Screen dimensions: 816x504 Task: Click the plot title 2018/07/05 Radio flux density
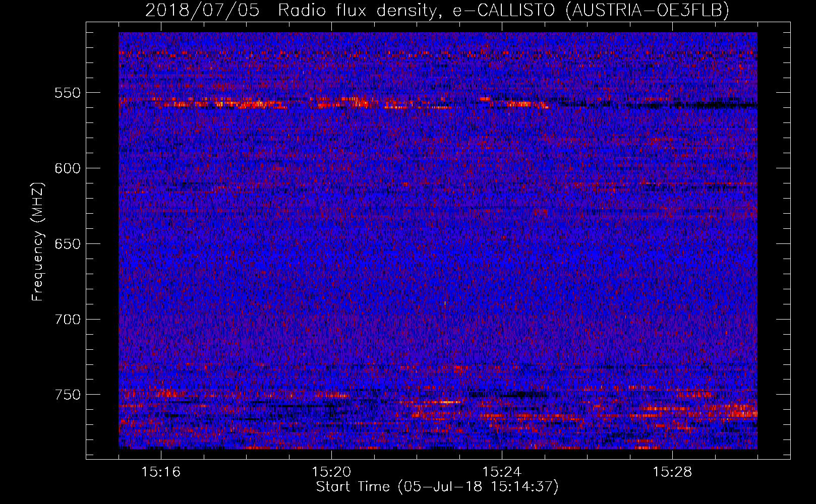[437, 10]
